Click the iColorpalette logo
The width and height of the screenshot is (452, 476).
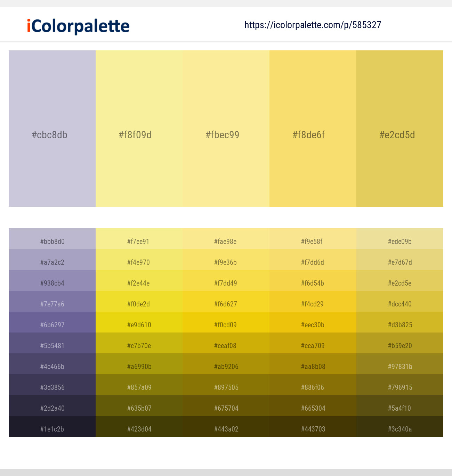click(78, 26)
